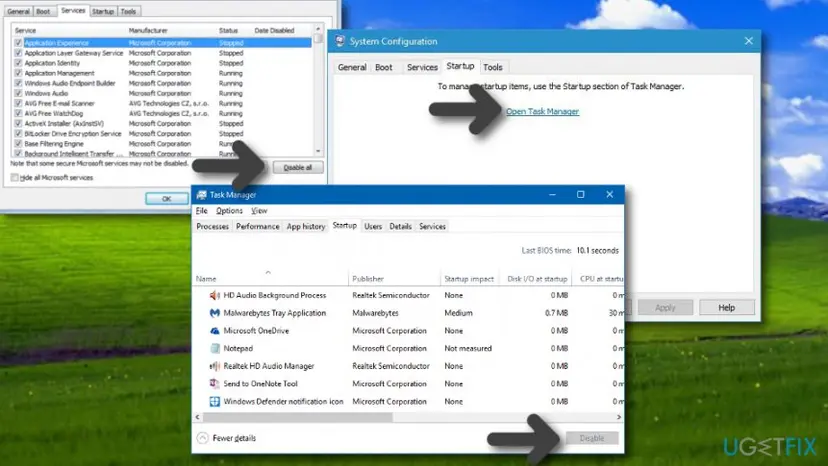Toggle the Application Experience service checkbox

18,43
